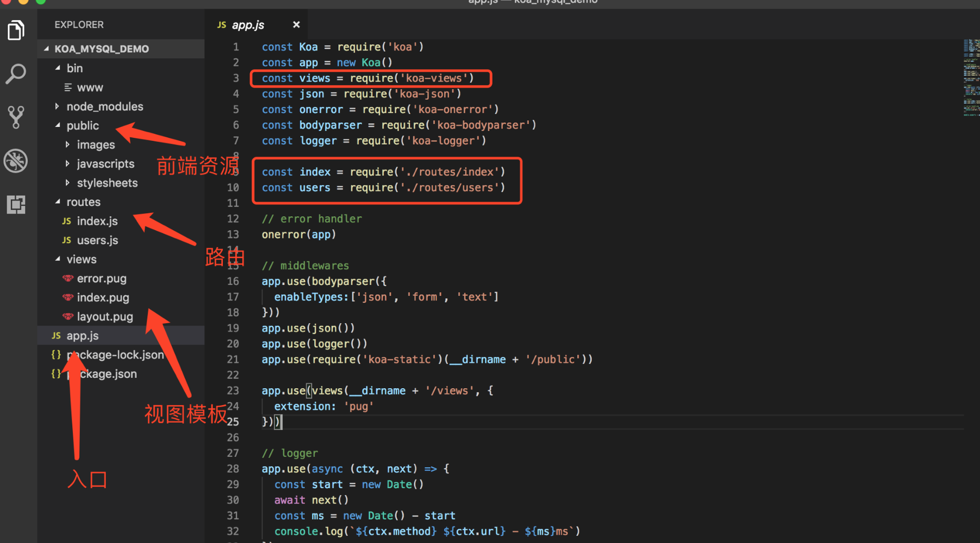Open package-lock.json file
980x543 pixels.
[115, 355]
